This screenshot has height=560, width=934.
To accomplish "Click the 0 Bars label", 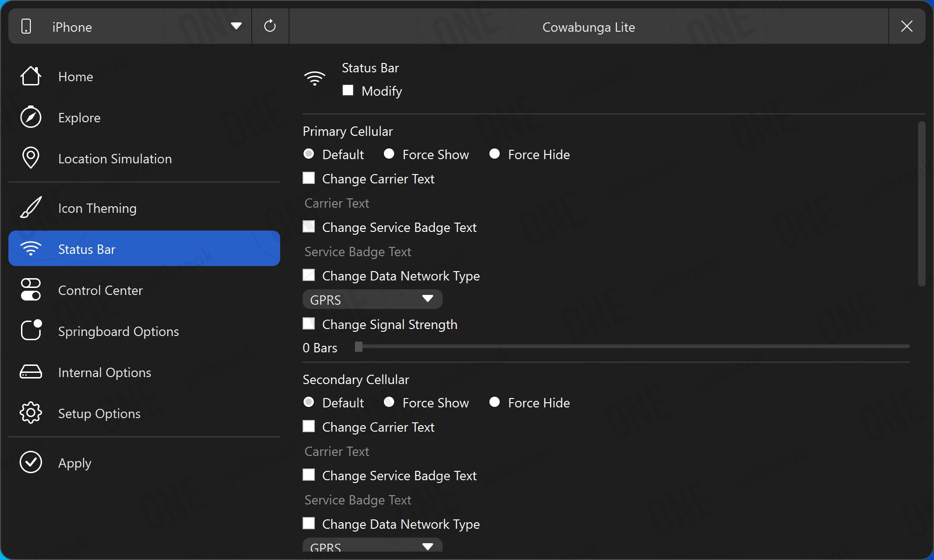I will tap(320, 348).
